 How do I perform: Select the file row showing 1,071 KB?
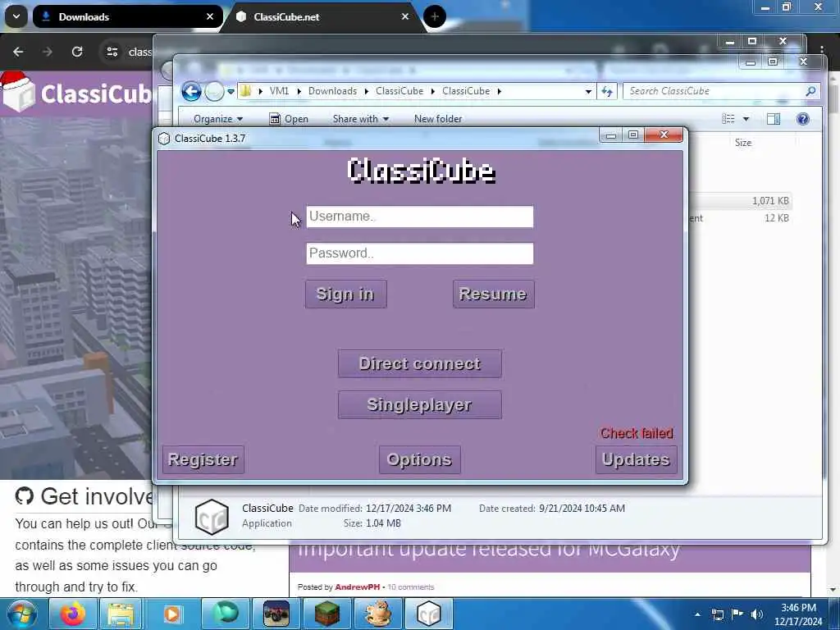pyautogui.click(x=741, y=201)
